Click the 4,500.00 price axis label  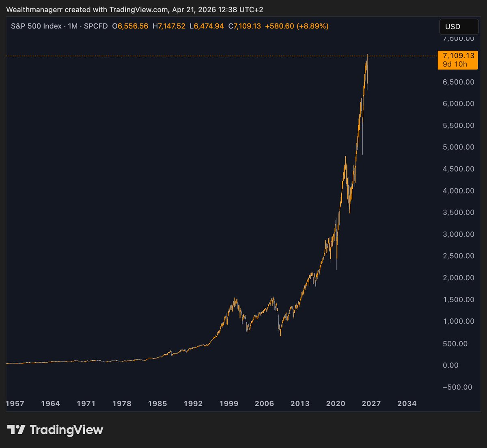(458, 169)
